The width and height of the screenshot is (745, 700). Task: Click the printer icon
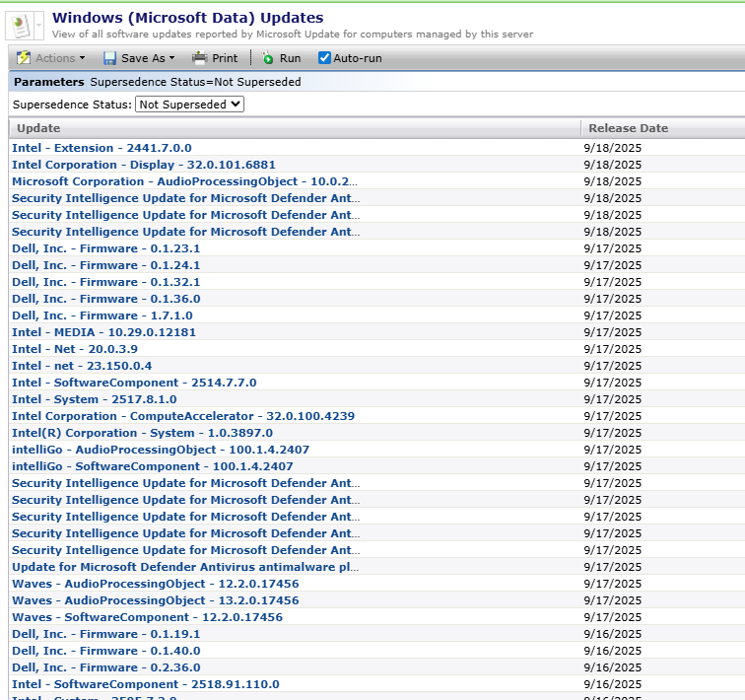tap(199, 57)
